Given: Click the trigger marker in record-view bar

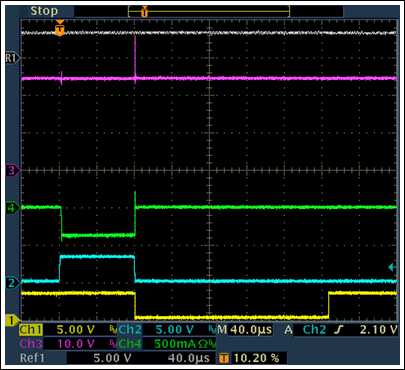Looking at the screenshot, I should (x=144, y=12).
